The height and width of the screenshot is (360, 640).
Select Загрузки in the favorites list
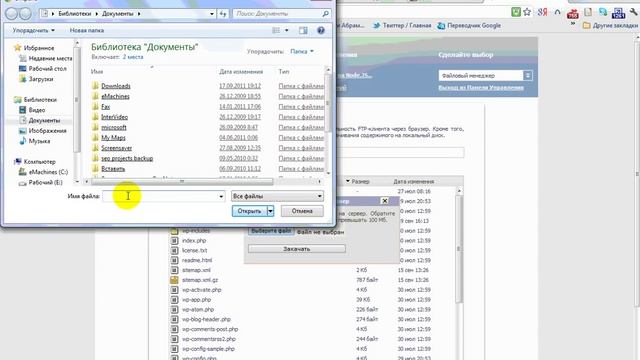click(x=36, y=79)
